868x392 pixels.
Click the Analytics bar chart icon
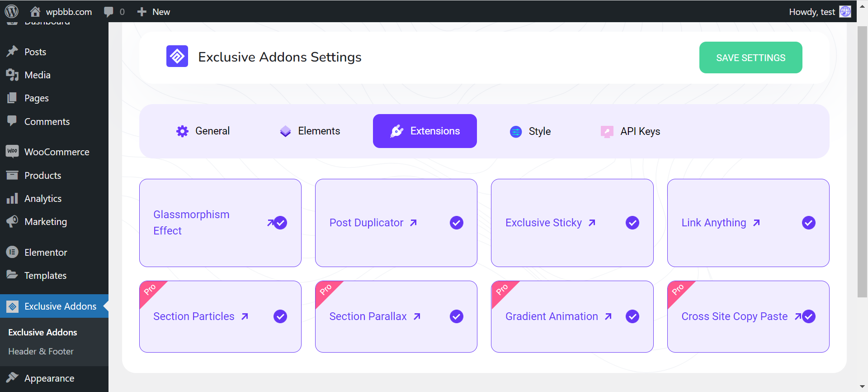tap(12, 198)
